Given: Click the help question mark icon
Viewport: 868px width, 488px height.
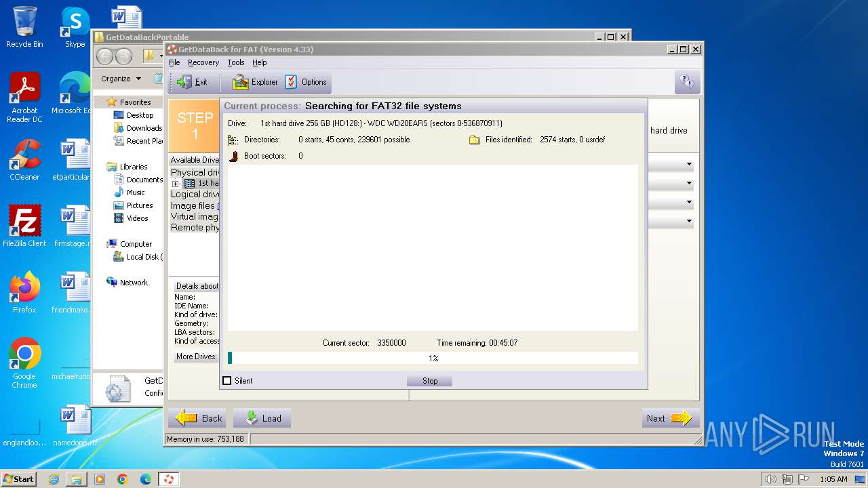Looking at the screenshot, I should pos(687,82).
